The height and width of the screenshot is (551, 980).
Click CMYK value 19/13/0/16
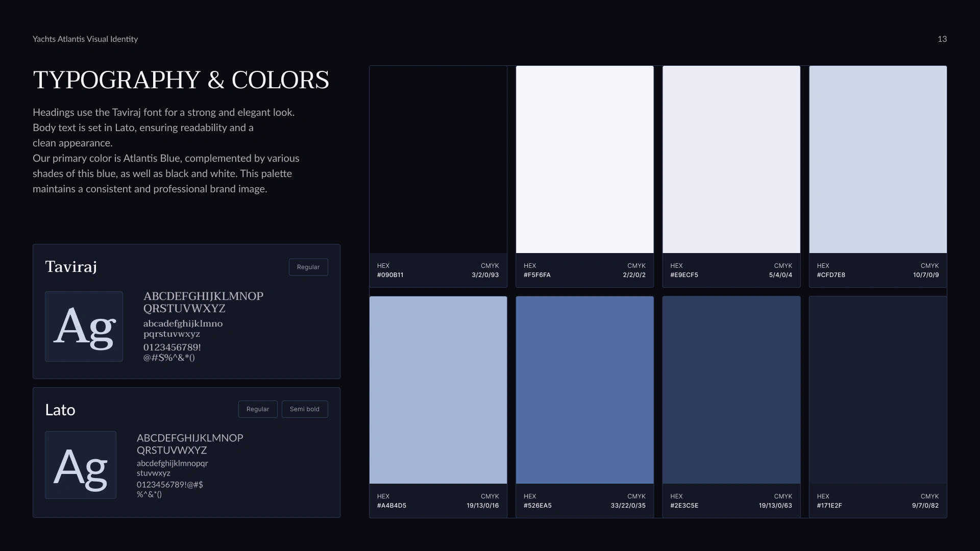point(483,506)
